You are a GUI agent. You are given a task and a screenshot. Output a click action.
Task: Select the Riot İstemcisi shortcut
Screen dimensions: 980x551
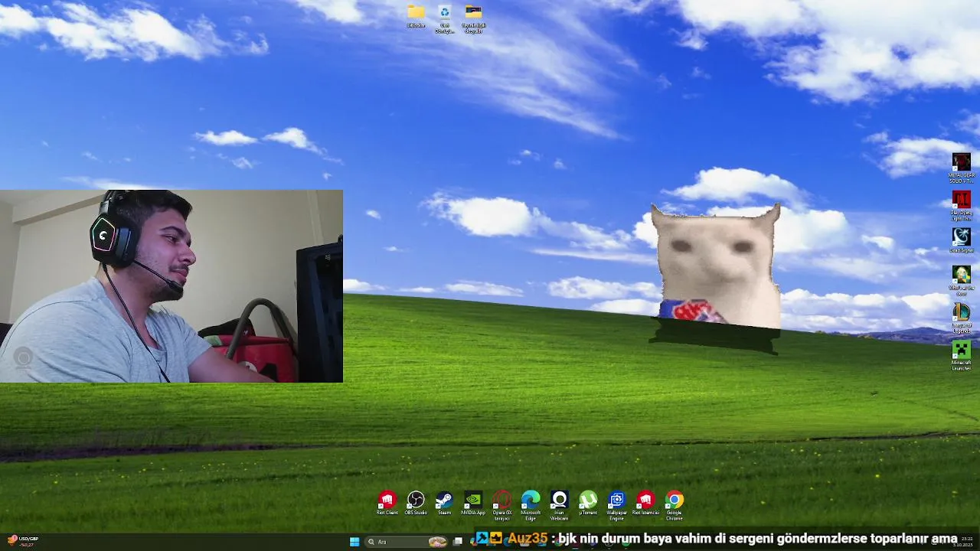tap(645, 503)
